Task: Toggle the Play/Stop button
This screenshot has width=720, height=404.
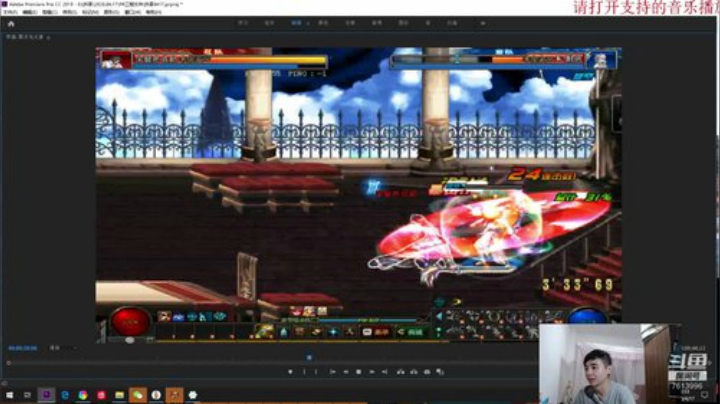Action: coord(359,372)
